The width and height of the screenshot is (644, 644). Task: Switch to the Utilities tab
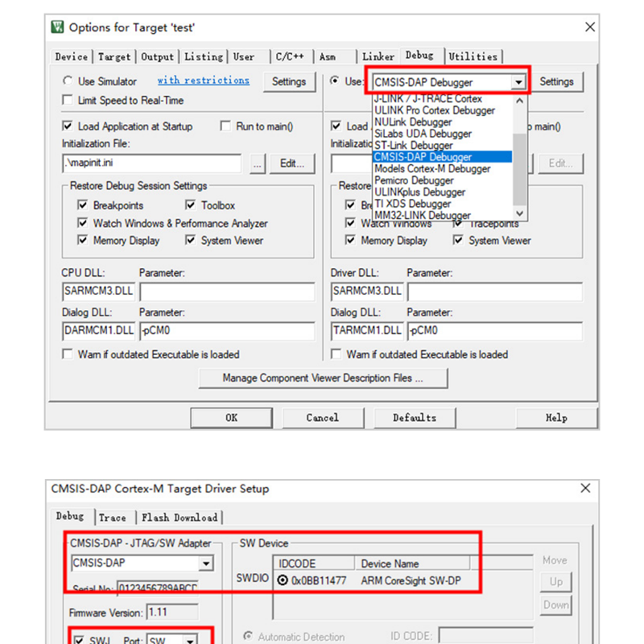[473, 56]
